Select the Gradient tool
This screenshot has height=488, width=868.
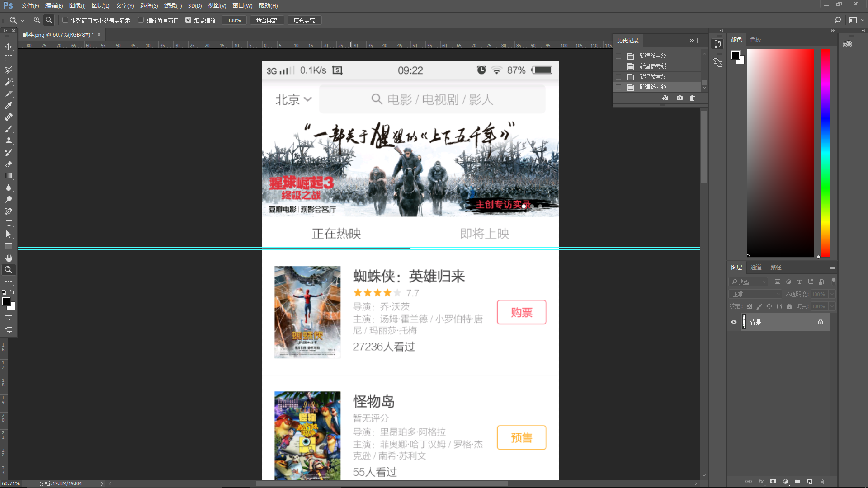9,176
